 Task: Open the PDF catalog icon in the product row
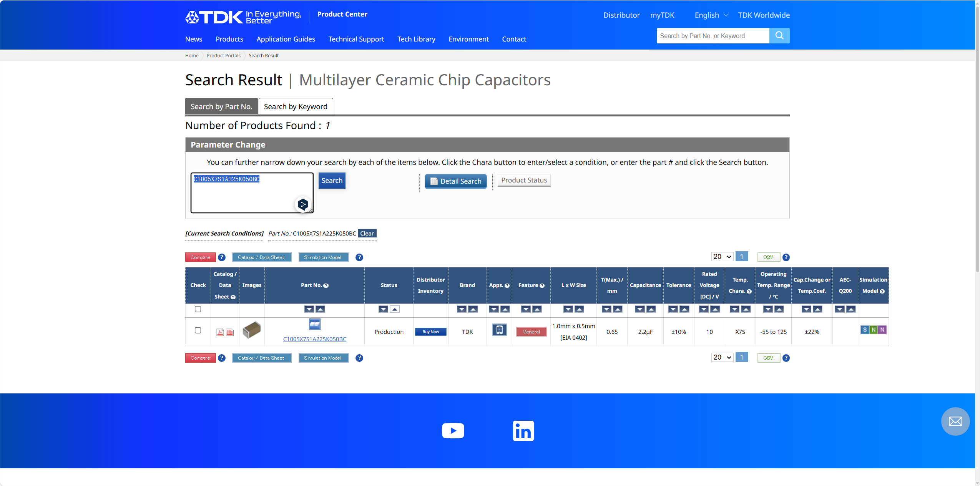(x=220, y=332)
